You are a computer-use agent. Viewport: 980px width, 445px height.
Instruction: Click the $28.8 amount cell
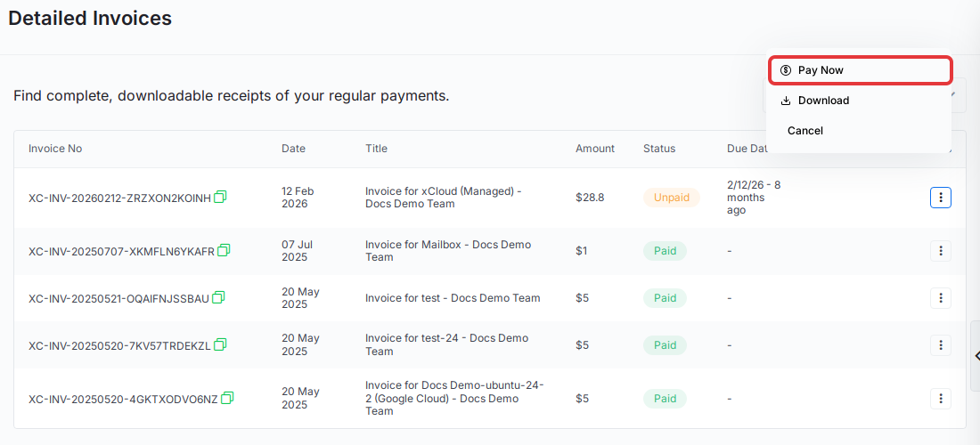click(590, 198)
